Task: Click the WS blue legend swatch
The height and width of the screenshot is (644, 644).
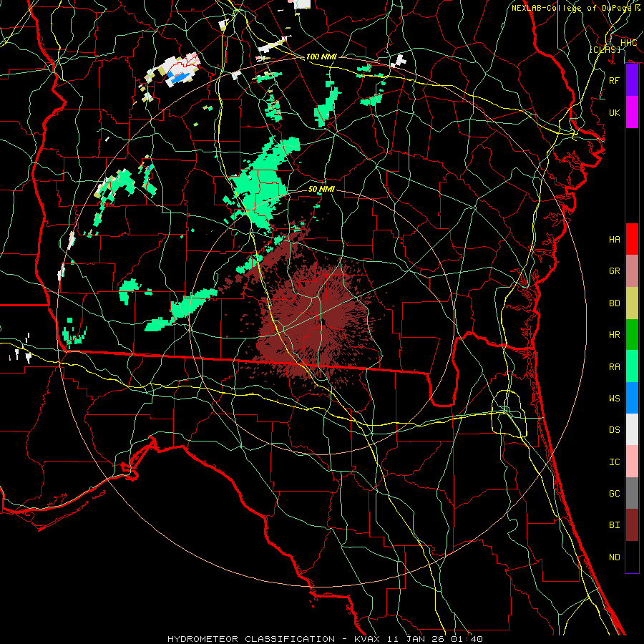Action: [632, 398]
